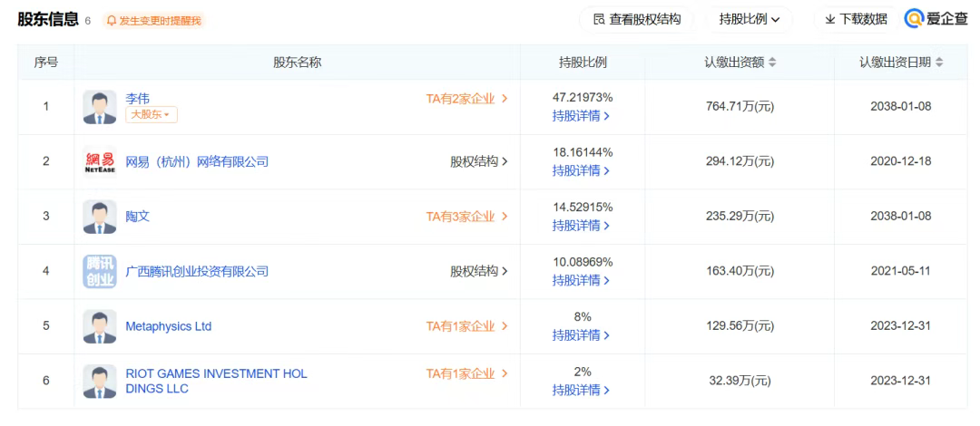Open 李伟's TA有2家企业 link

point(467,99)
